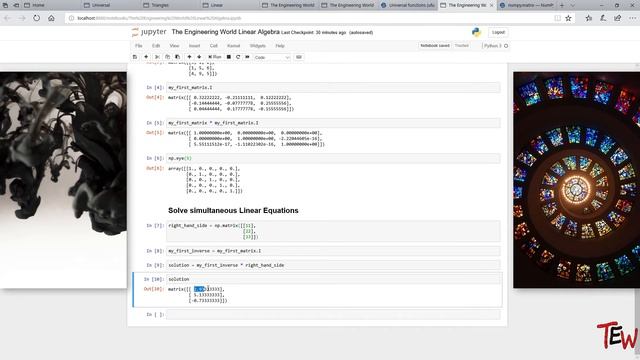Click the Logout button
The width and height of the screenshot is (640, 360).
tap(498, 32)
